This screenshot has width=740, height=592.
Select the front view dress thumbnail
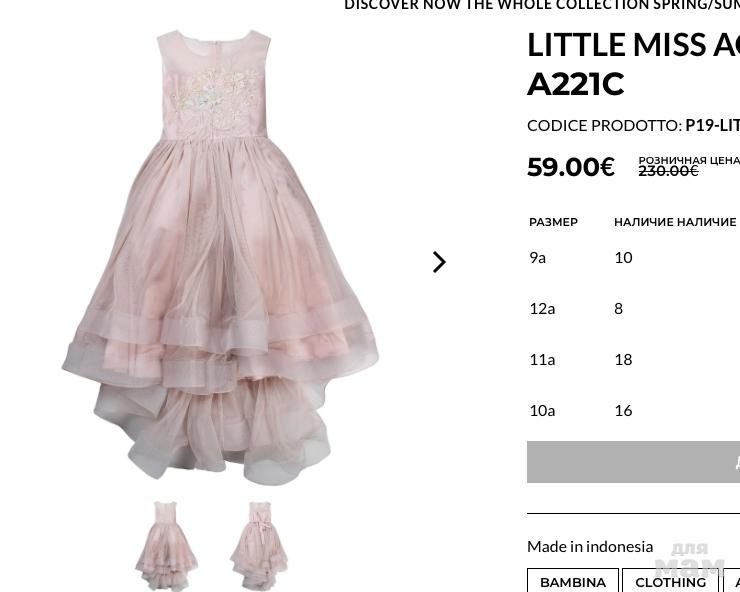(166, 546)
